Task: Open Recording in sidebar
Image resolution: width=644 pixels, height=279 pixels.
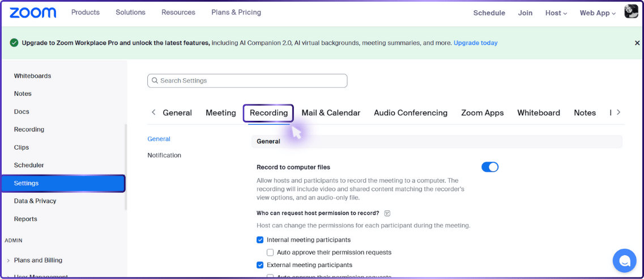Action: (x=29, y=129)
